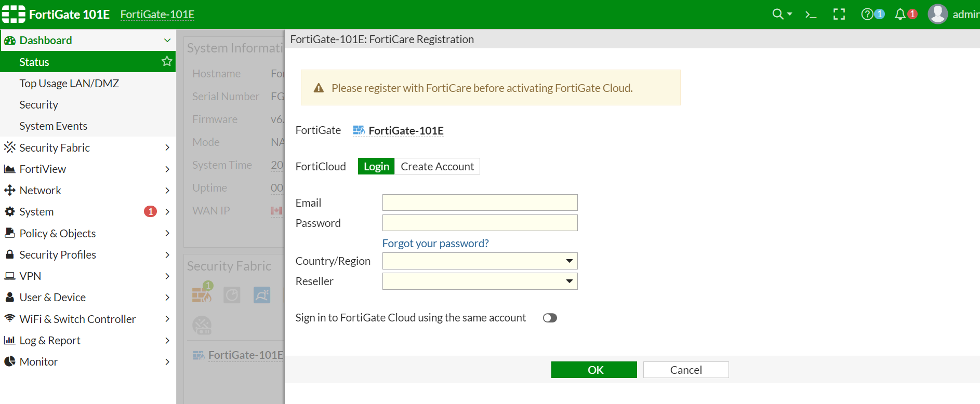Click the favorite star beside Status
Screen dimensions: 980x404
pos(167,61)
